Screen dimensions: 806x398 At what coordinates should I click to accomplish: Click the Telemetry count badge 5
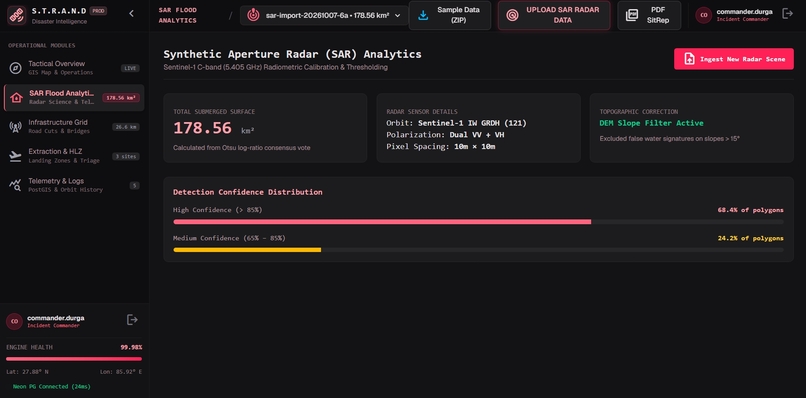pyautogui.click(x=135, y=186)
